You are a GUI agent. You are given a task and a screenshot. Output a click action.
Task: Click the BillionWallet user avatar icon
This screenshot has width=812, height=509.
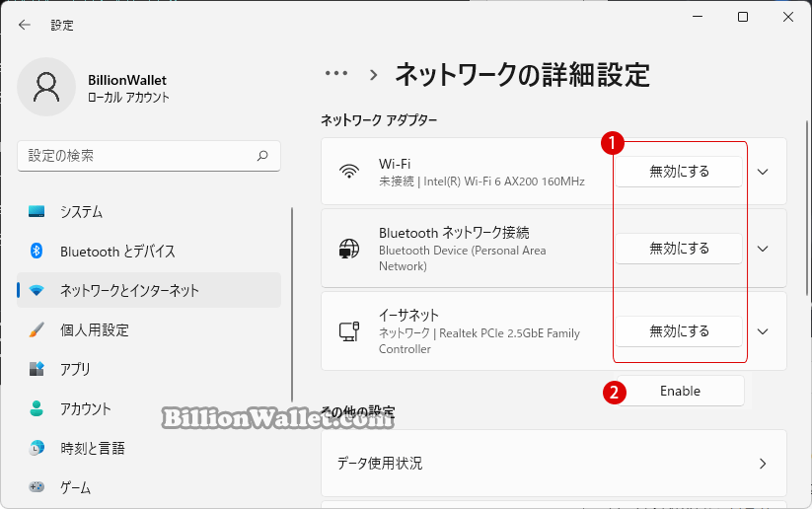(46, 87)
